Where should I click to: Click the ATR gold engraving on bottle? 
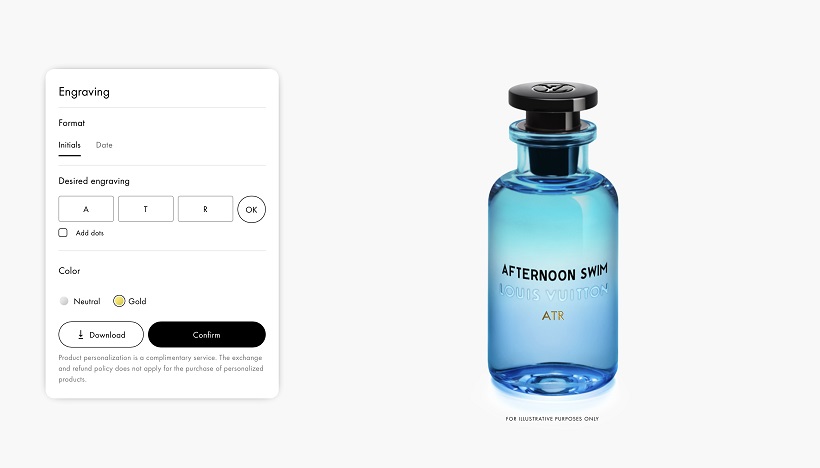[x=553, y=316]
